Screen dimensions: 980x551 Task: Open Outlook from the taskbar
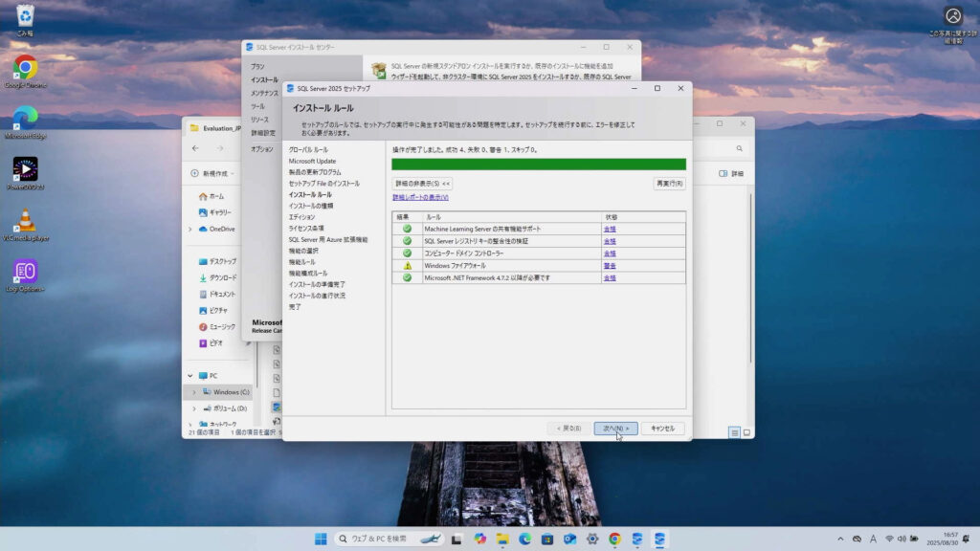570,540
